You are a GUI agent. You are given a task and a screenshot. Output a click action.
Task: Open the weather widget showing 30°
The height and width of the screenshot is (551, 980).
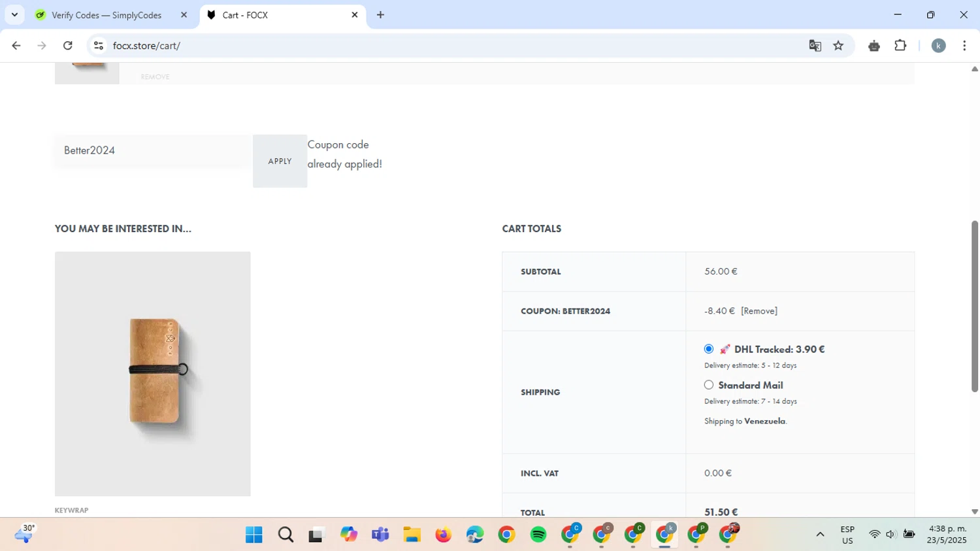(x=25, y=534)
